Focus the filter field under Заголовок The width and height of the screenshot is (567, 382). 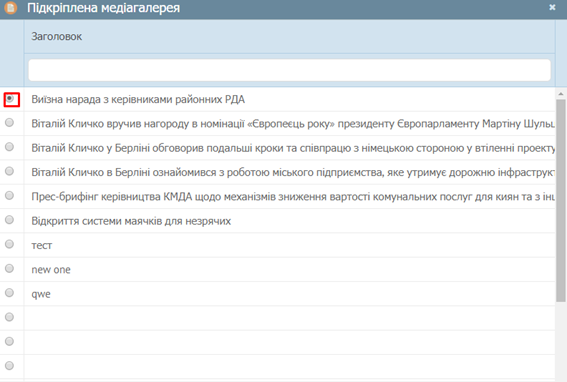pyautogui.click(x=289, y=70)
